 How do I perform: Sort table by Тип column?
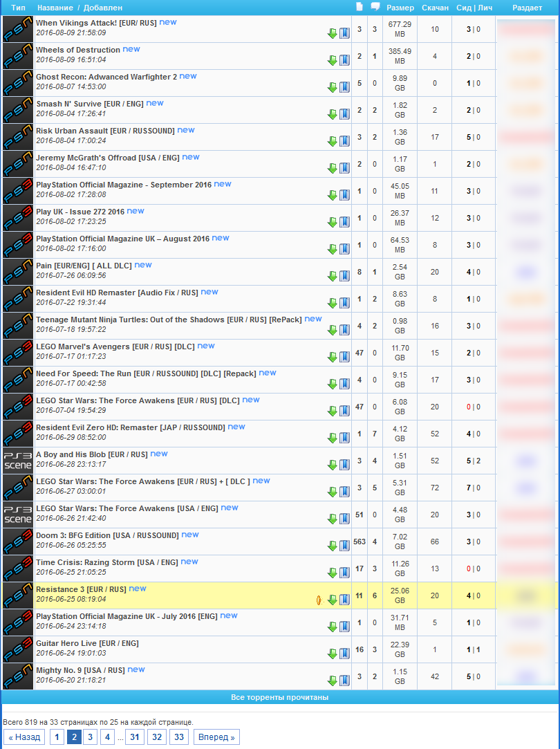point(18,8)
